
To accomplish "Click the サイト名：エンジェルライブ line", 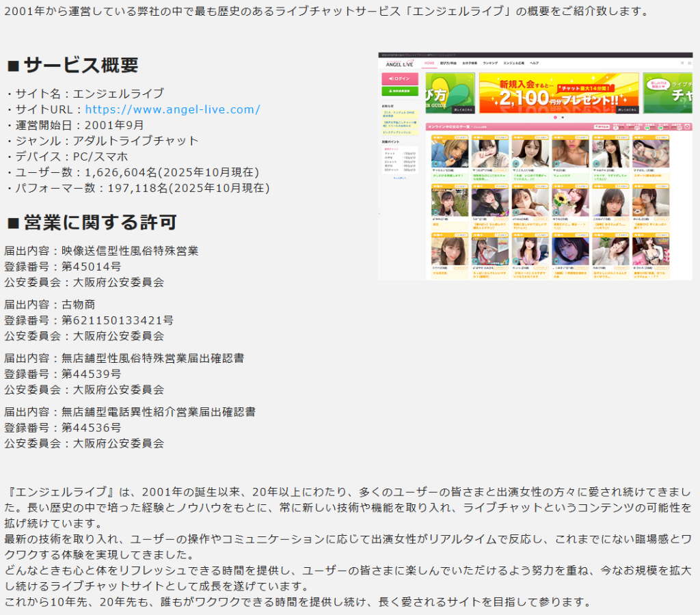I will pyautogui.click(x=86, y=94).
